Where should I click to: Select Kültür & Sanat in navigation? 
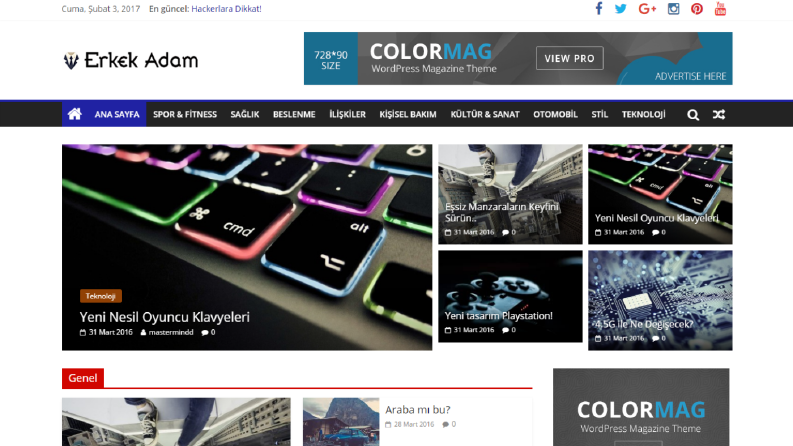click(485, 114)
